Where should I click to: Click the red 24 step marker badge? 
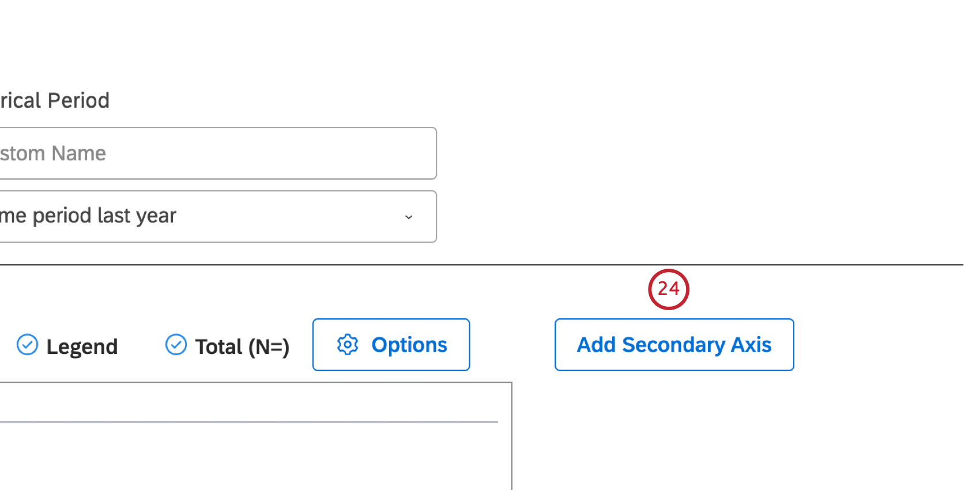(668, 289)
